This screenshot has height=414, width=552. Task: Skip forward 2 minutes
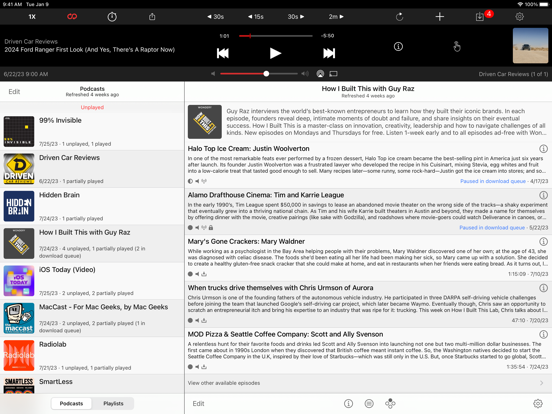tap(336, 17)
